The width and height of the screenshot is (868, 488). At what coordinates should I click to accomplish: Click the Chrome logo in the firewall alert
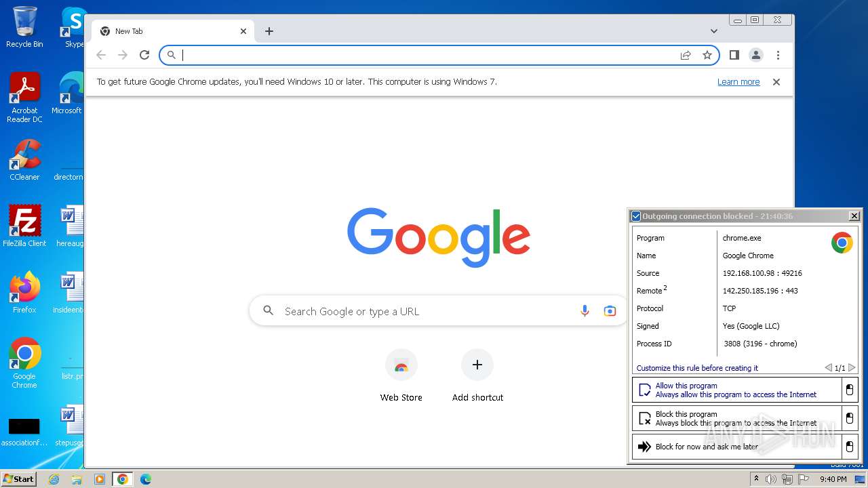click(842, 243)
